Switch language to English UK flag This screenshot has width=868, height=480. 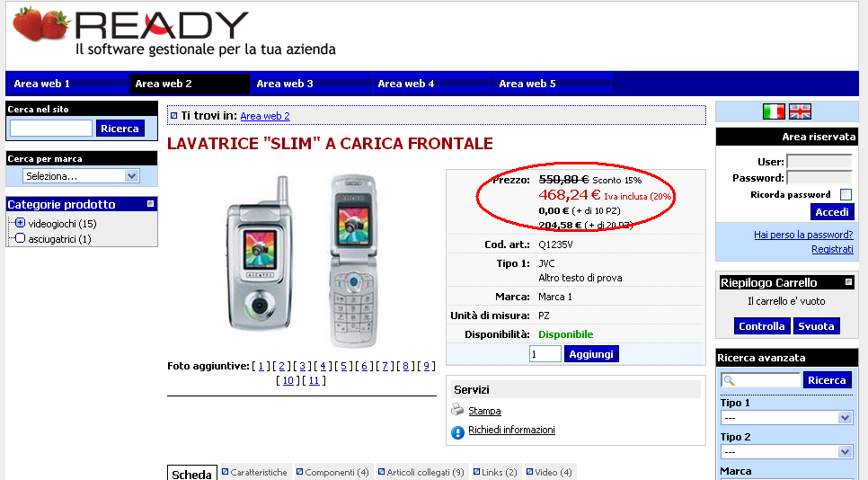pos(800,111)
